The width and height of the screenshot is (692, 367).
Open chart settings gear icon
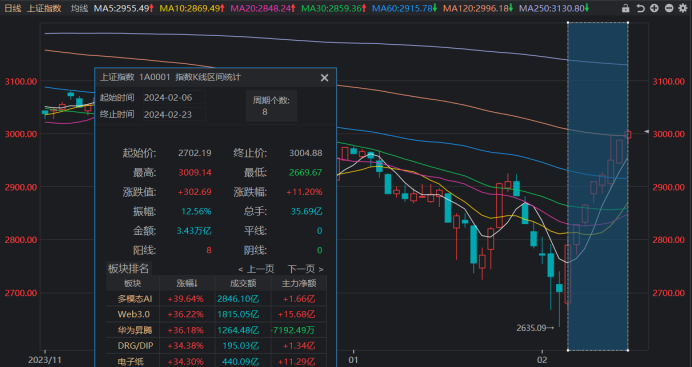point(683,8)
